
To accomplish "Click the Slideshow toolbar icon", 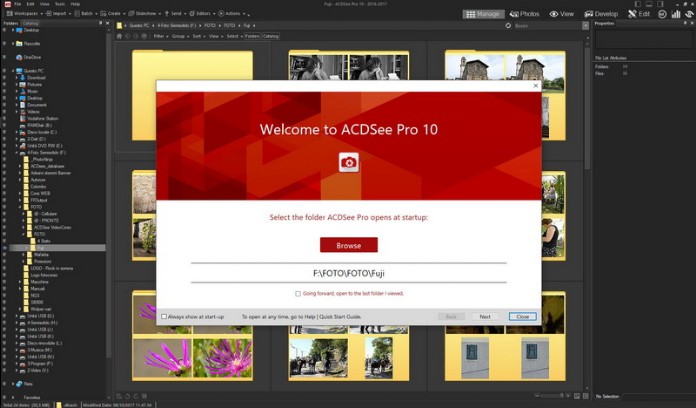I will (x=131, y=14).
